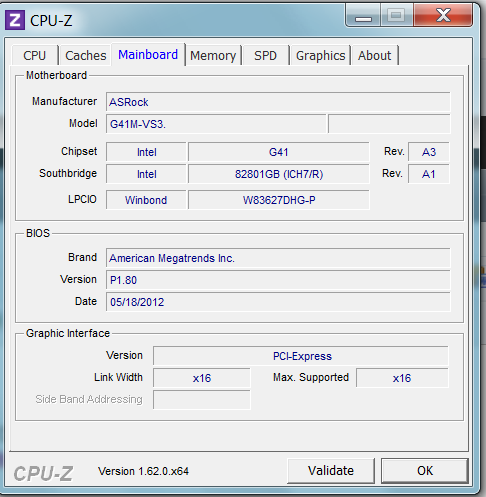The image size is (486, 497).
Task: Click the BIOS Brand label
Action: [82, 257]
